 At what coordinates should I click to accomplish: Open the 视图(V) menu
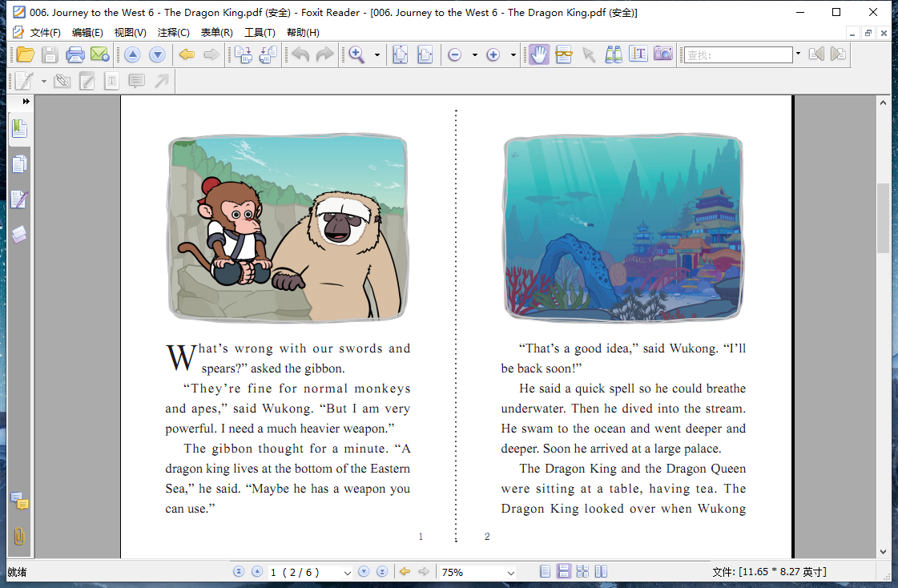coord(130,33)
